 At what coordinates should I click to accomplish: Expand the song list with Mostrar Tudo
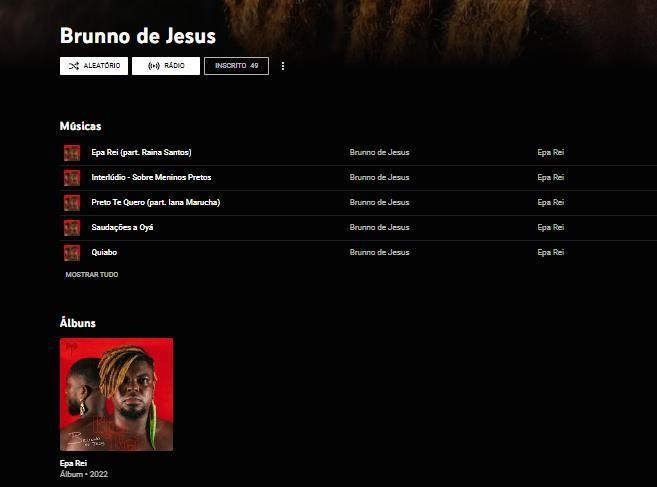(x=92, y=275)
